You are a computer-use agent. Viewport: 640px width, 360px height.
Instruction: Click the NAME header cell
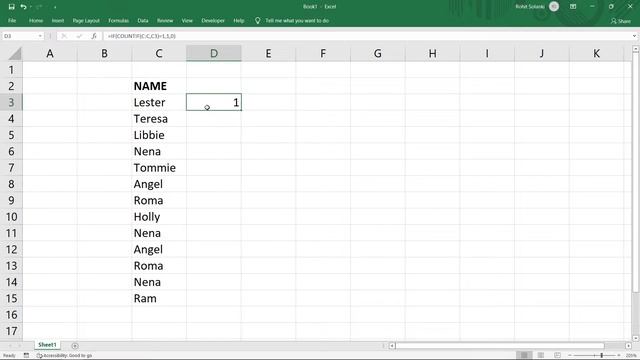point(159,86)
